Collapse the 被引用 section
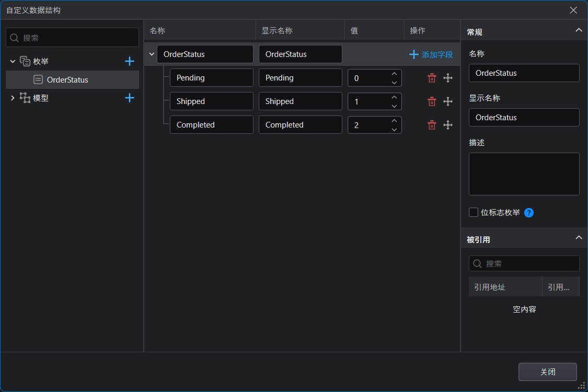 (x=579, y=237)
